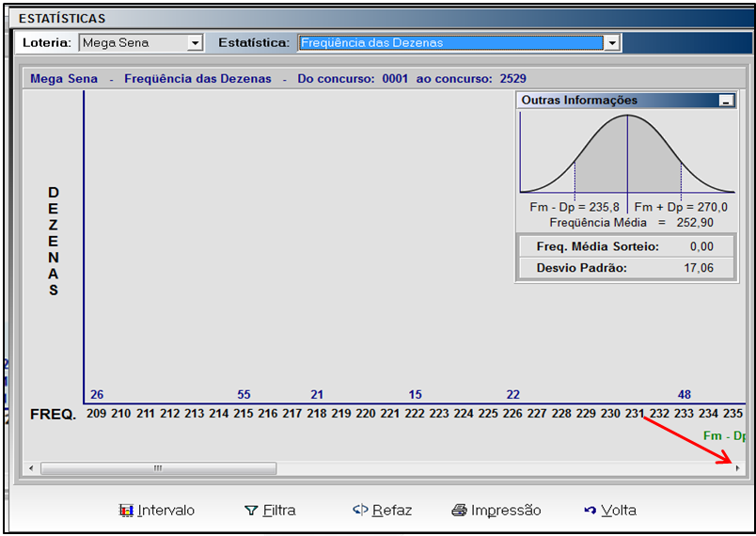Select the Mega Sena combo box field
Viewport: 756px width, 536px height.
[x=140, y=43]
